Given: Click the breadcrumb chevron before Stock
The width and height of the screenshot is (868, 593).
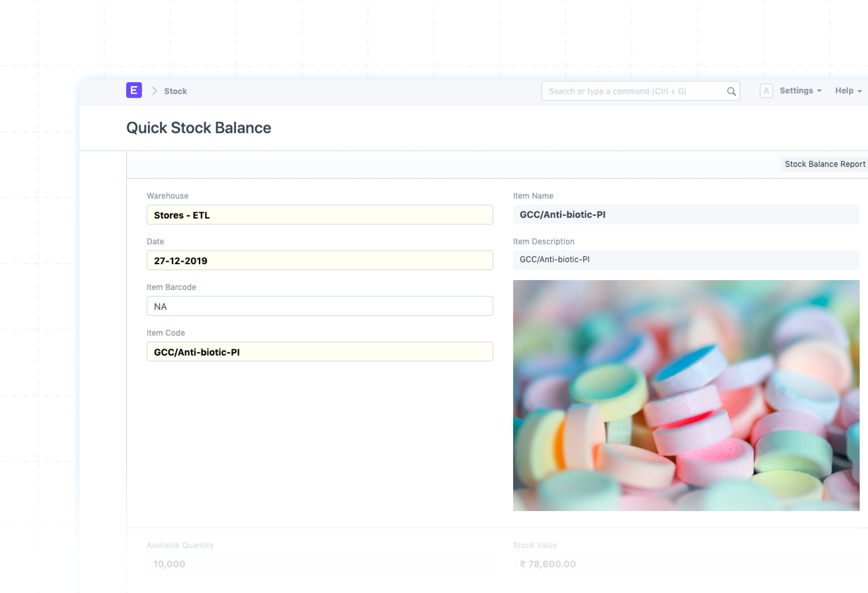Looking at the screenshot, I should (x=154, y=91).
